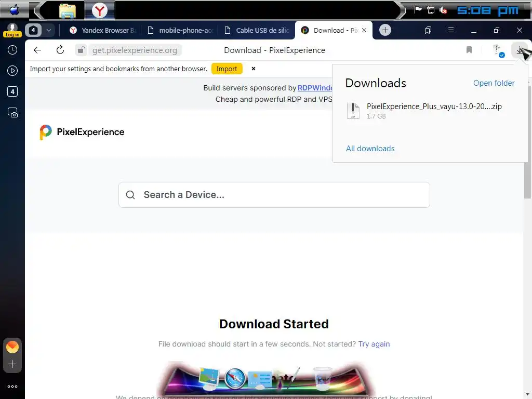Click the Log in profile icon

[12, 30]
